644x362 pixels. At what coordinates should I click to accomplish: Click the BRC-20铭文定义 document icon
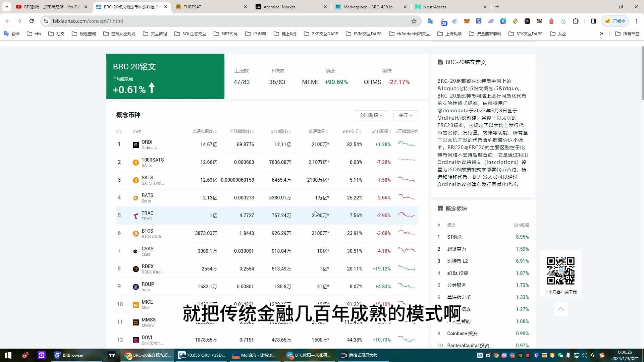440,62
